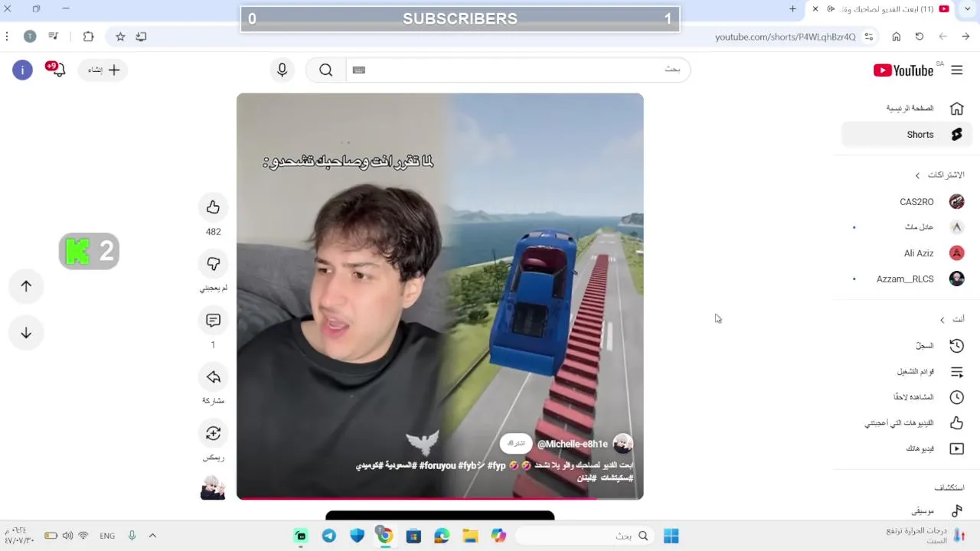Share this Short using the arrow icon
980x551 pixels.
tap(213, 377)
